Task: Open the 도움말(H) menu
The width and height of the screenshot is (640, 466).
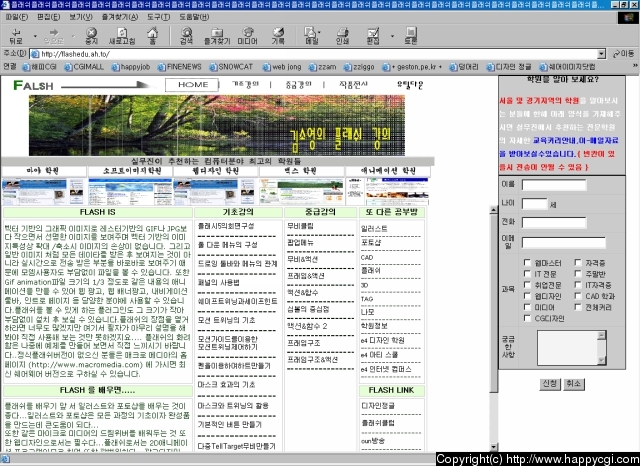Action: (x=194, y=17)
